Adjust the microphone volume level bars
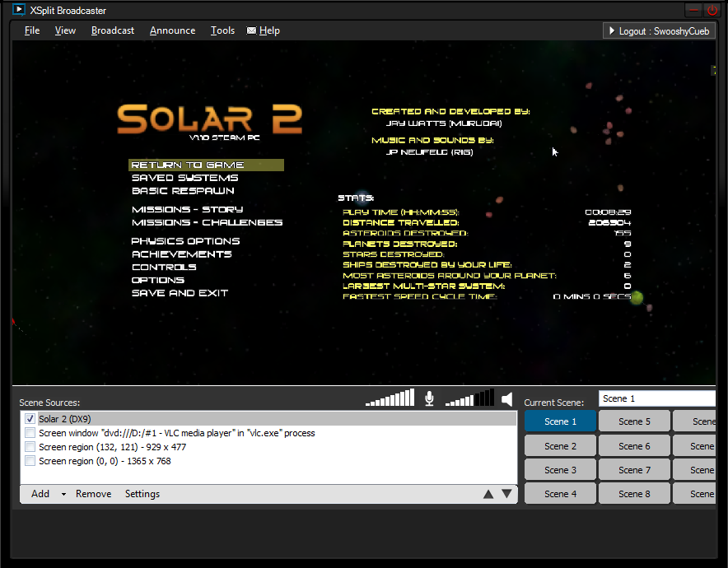This screenshot has width=728, height=568. pos(390,398)
